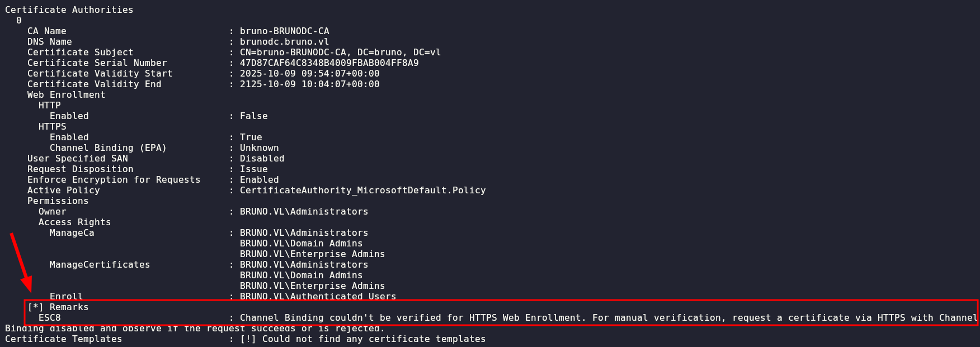Click the ManageCa label

tap(72, 233)
